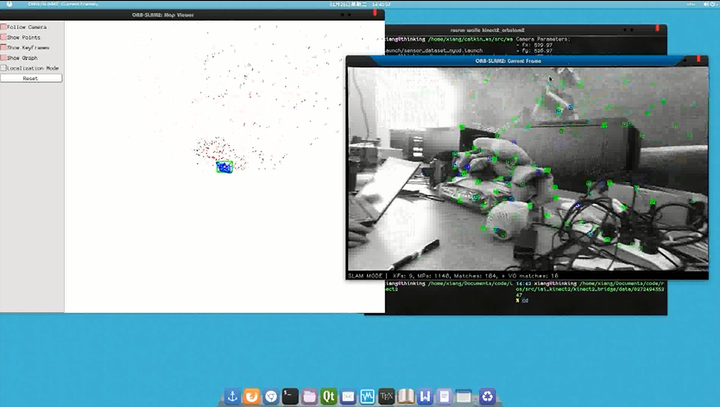This screenshot has height=407, width=720.
Task: Toggle the Show Points checkbox
Action: [x=3, y=37]
